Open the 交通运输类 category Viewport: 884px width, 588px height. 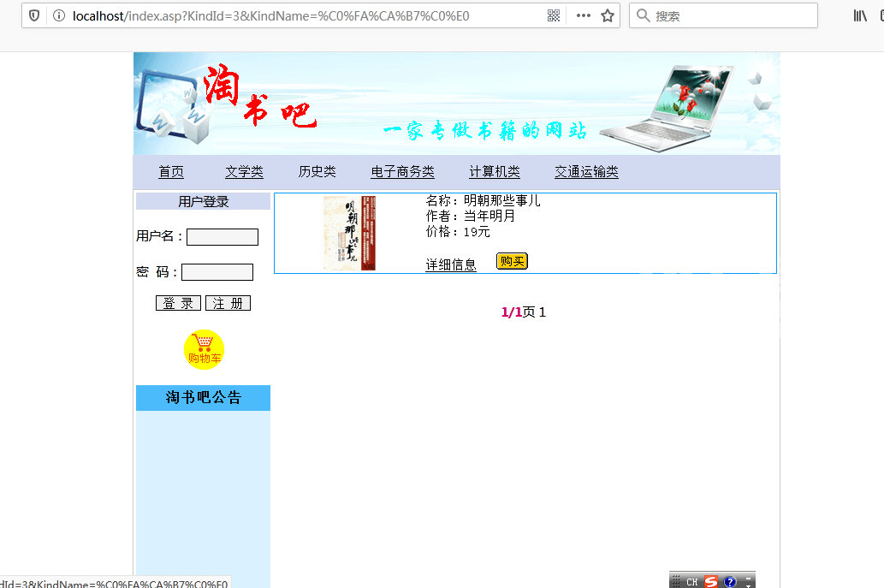(x=586, y=172)
